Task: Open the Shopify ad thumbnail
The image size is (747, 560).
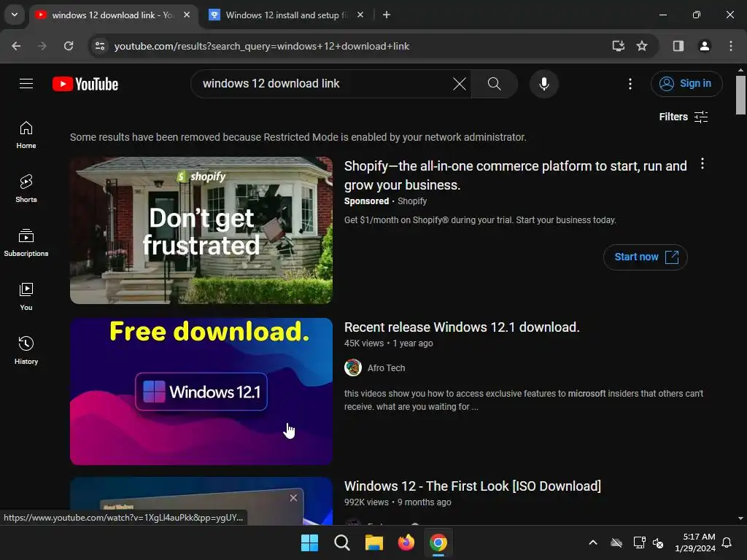Action: 201,230
